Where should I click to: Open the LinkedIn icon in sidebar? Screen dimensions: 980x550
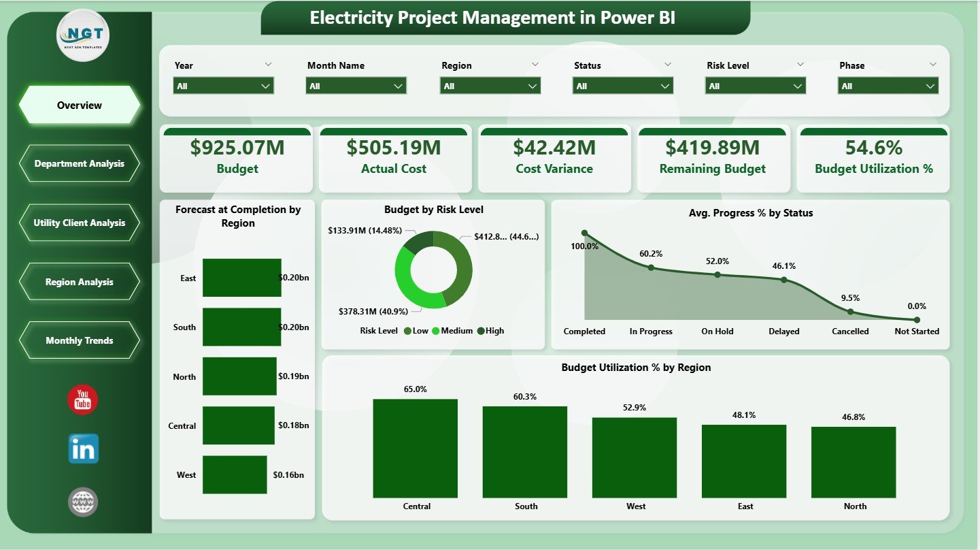click(82, 449)
